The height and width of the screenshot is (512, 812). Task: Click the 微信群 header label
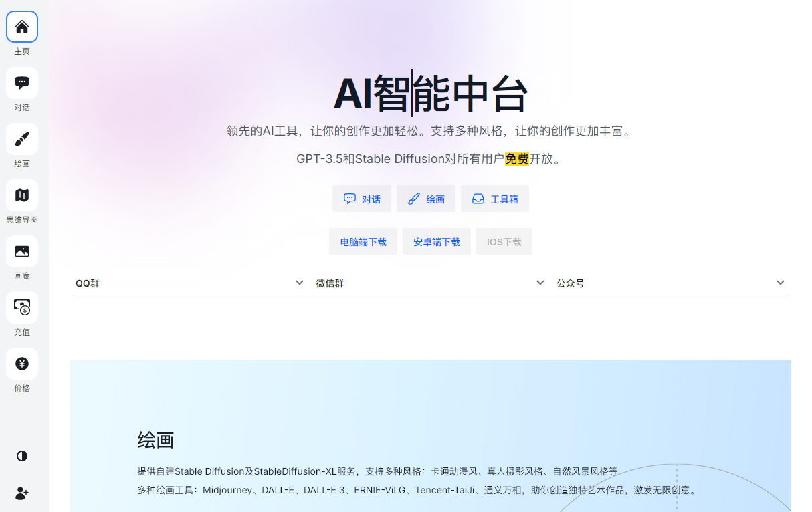[x=330, y=283]
